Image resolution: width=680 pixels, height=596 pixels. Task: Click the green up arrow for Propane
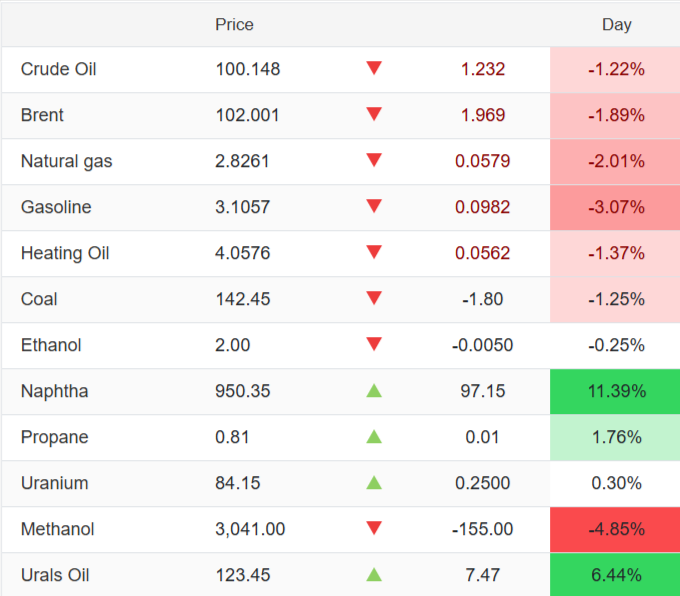point(374,437)
